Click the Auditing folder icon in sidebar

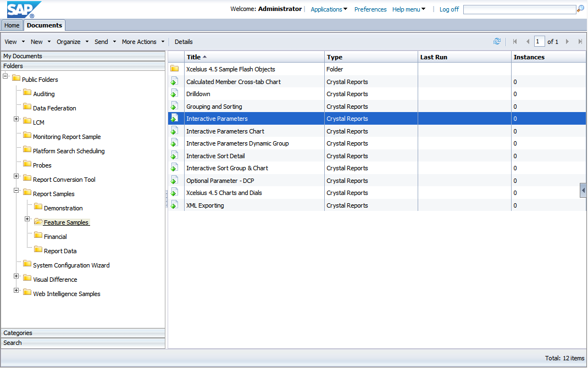click(27, 93)
